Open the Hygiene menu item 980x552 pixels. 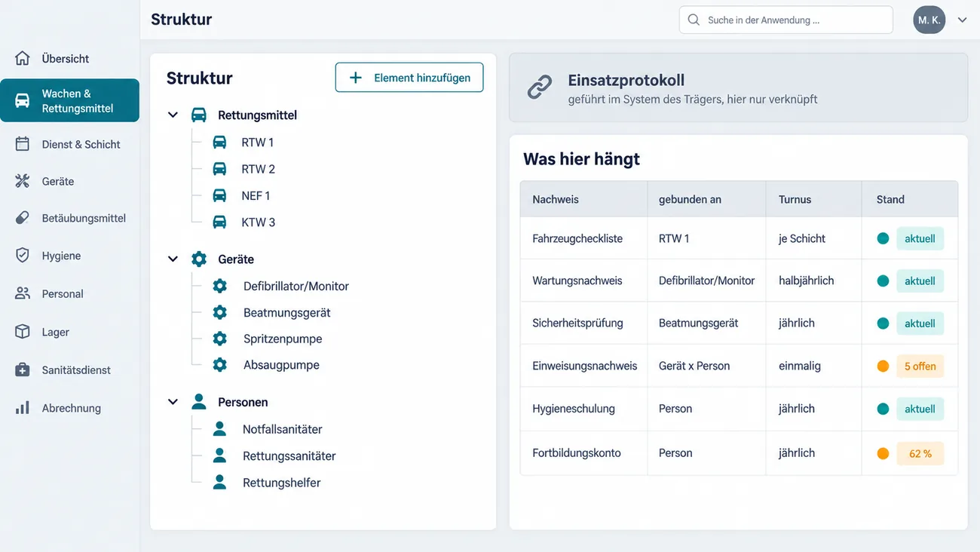pyautogui.click(x=69, y=256)
